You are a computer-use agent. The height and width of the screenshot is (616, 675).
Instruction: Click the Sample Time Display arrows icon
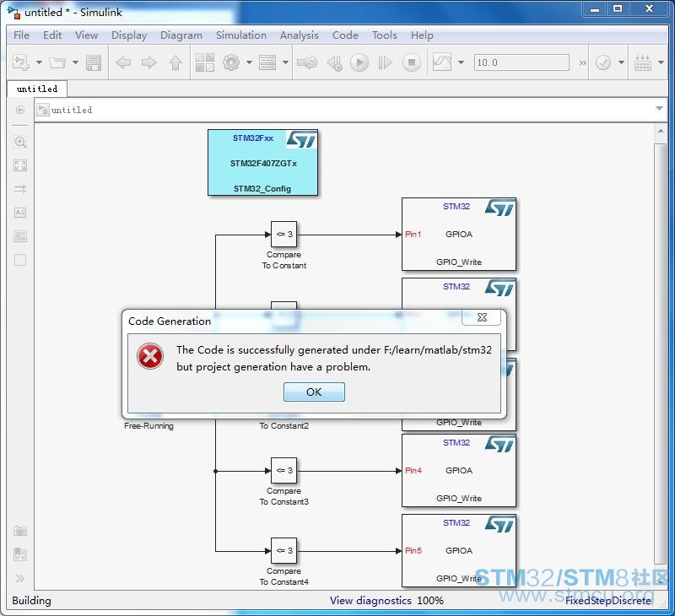point(20,189)
